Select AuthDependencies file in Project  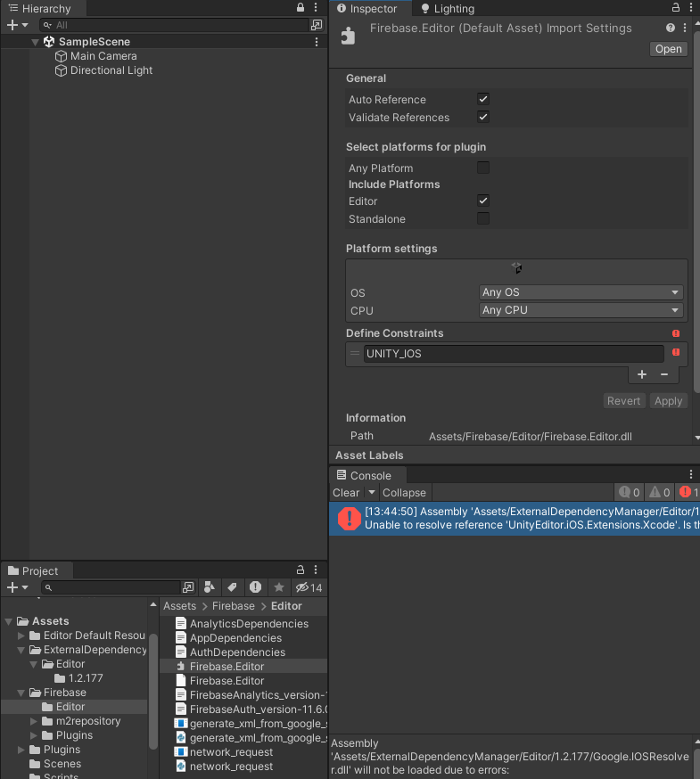[x=237, y=652]
